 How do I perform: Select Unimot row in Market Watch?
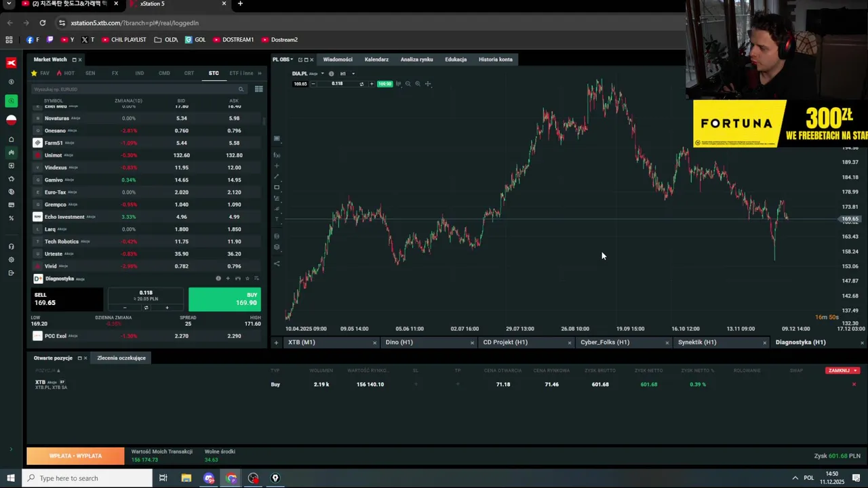pyautogui.click(x=146, y=155)
